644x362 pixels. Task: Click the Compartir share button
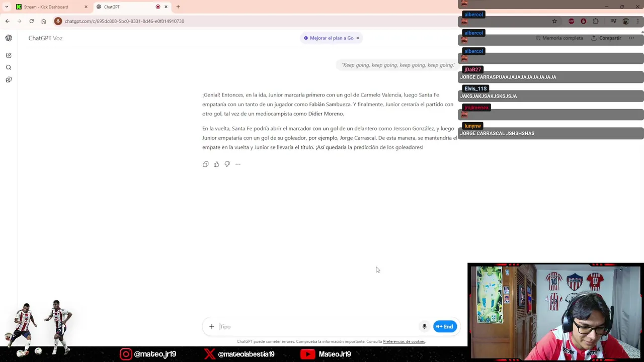606,38
